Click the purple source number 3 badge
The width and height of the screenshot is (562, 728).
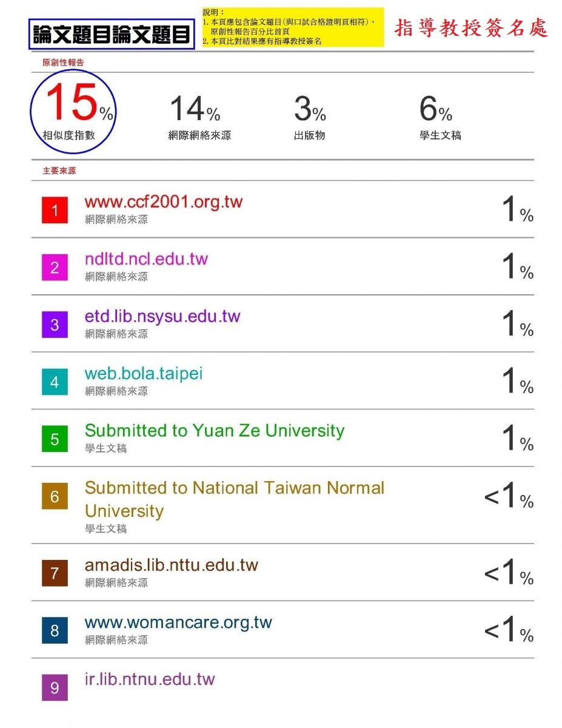55,325
